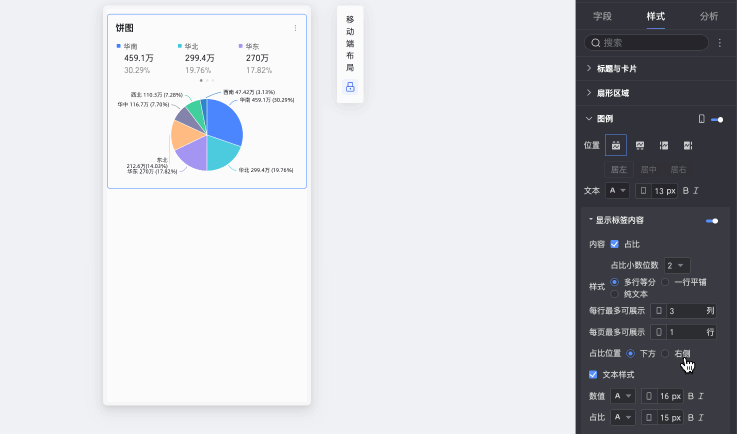Select the 一行平铺 style radio
This screenshot has width=737, height=434.
[x=665, y=282]
